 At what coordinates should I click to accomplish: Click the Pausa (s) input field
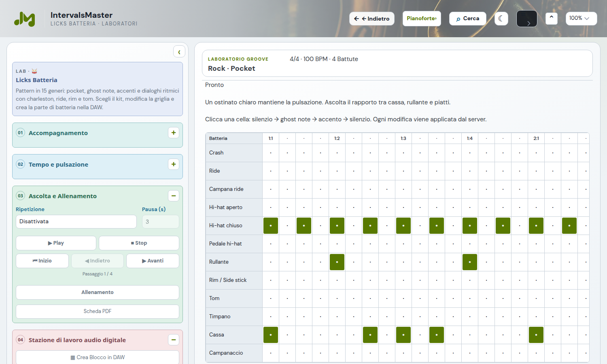161,222
